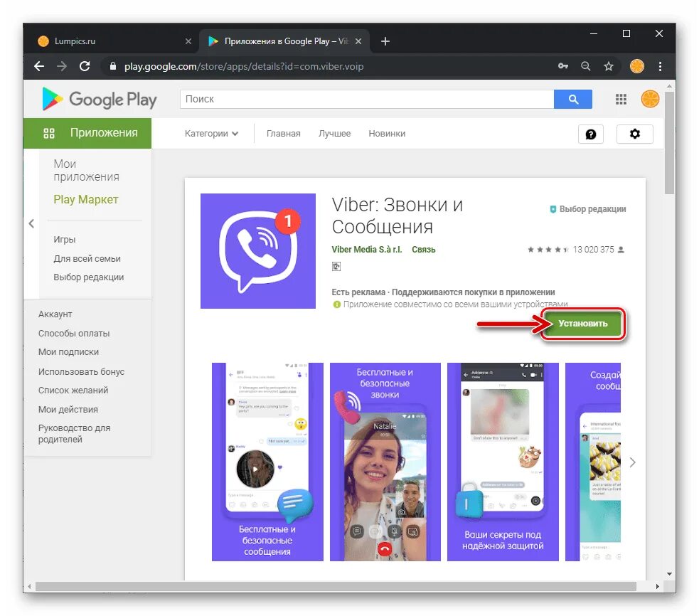699x616 pixels.
Task: Close the Lumpics.ru tab
Action: [188, 41]
